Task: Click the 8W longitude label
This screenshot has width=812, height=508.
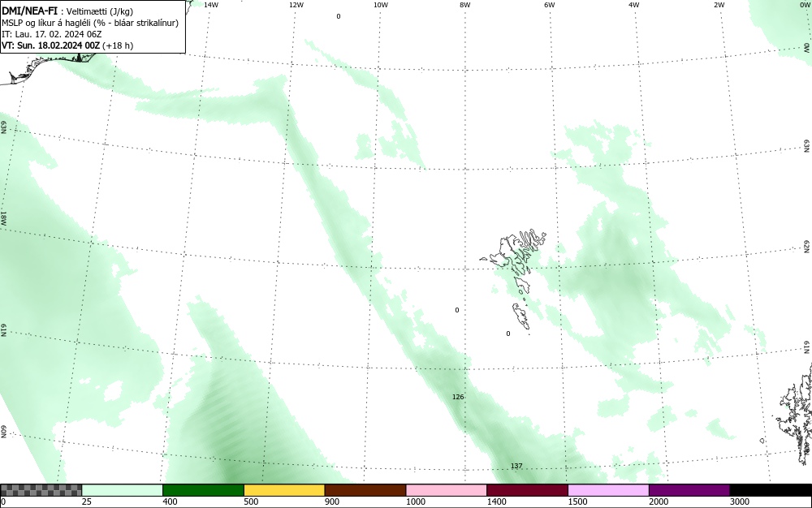Action: tap(465, 5)
